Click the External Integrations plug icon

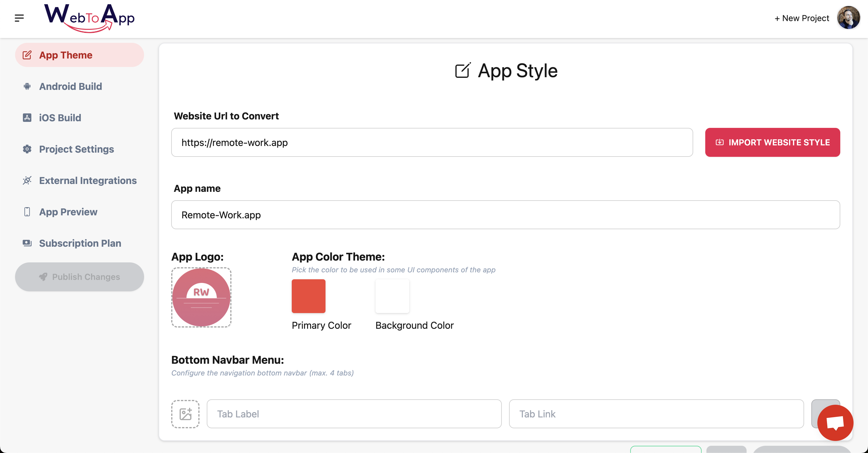[27, 180]
